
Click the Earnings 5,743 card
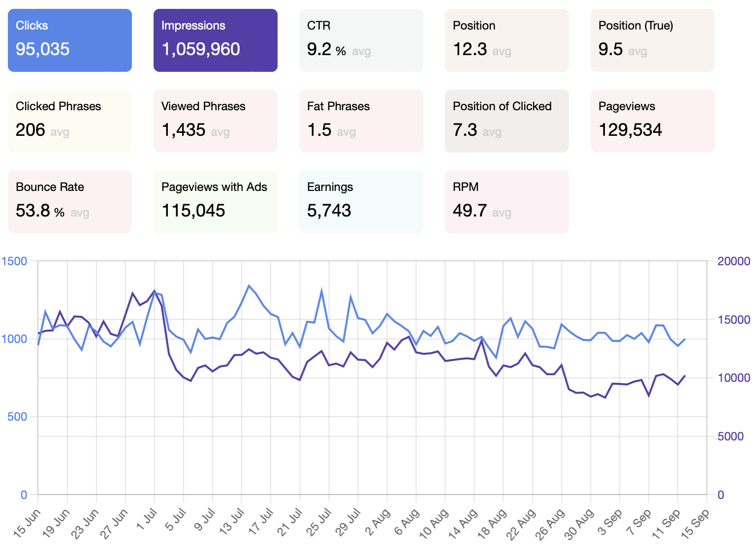(361, 202)
